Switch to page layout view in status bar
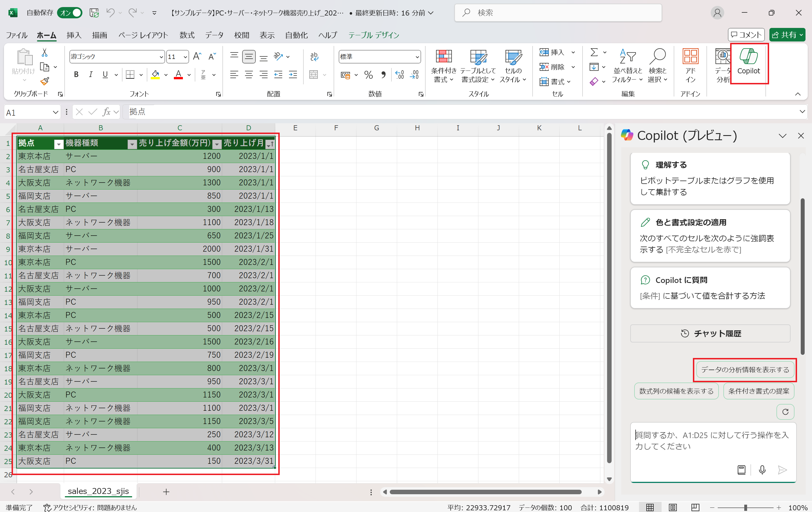Image resolution: width=812 pixels, height=512 pixels. [x=673, y=507]
